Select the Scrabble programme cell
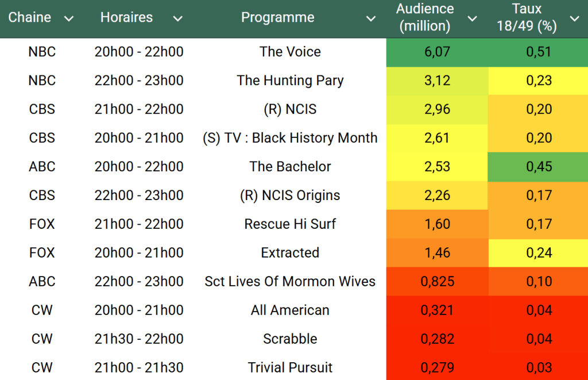 (290, 339)
